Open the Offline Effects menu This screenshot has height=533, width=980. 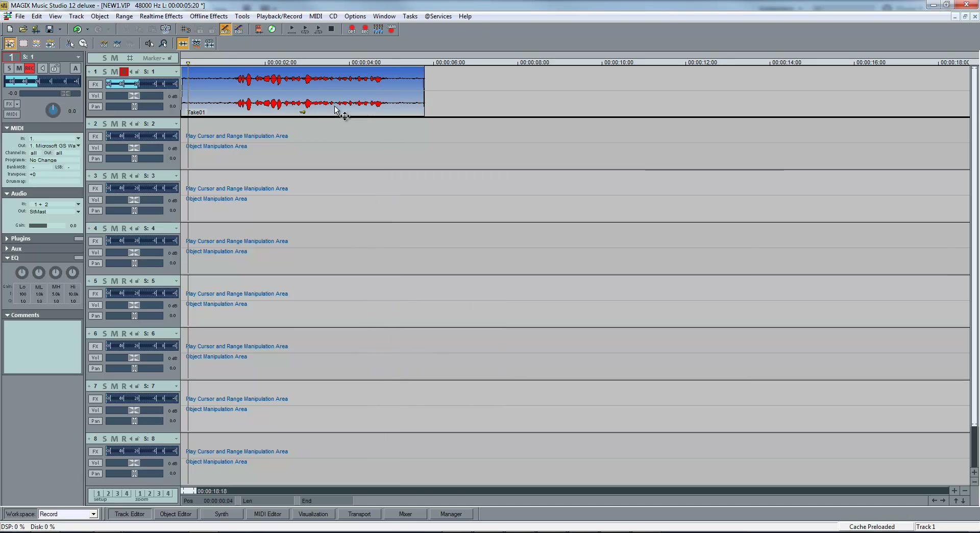coord(209,16)
